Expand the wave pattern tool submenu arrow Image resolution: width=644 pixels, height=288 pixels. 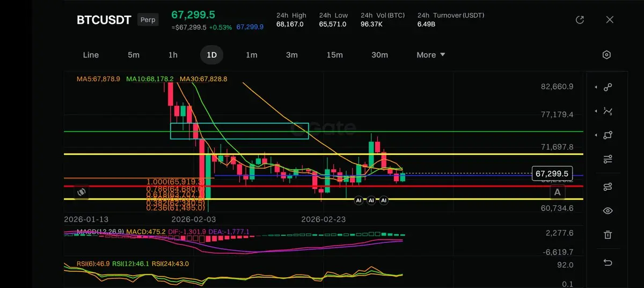pos(596,111)
